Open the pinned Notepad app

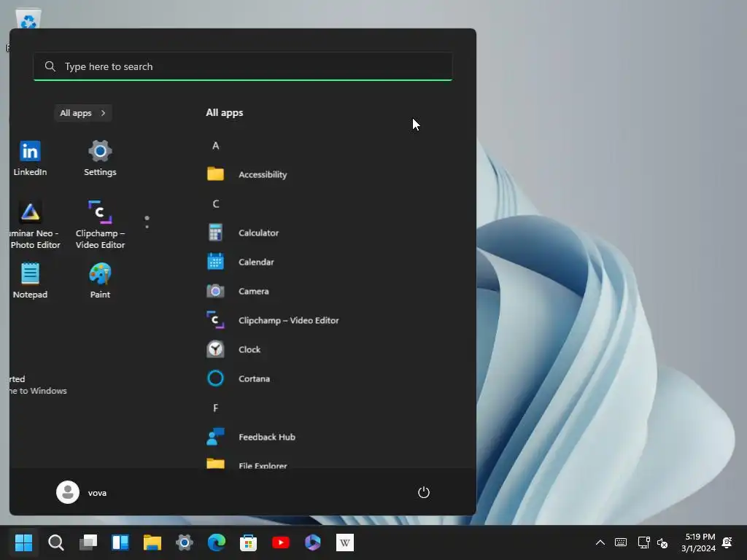tap(30, 281)
